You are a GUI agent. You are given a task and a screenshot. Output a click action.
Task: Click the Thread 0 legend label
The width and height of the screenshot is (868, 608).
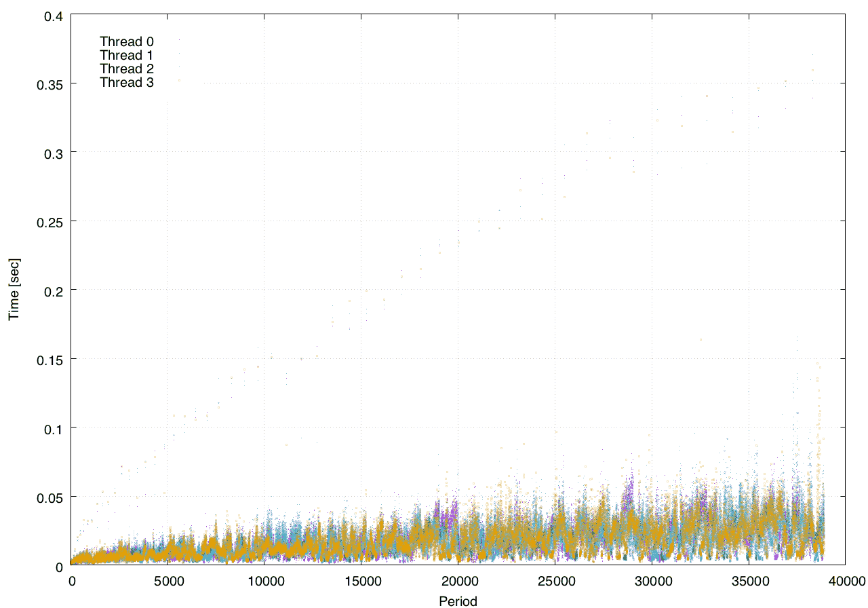point(127,41)
